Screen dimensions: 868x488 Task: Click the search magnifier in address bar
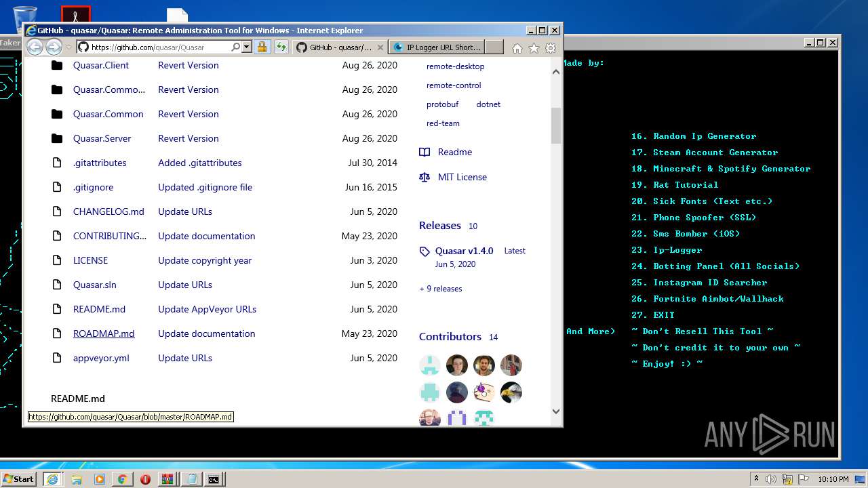tap(235, 47)
